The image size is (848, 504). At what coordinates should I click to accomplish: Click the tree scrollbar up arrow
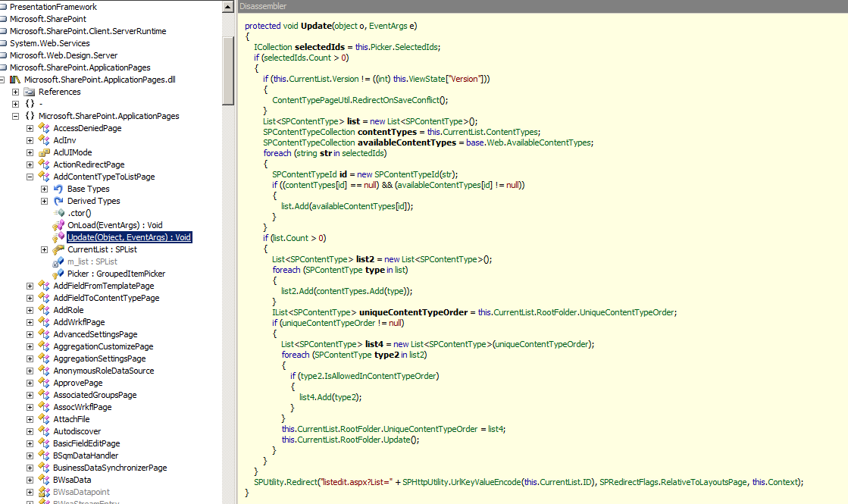click(228, 7)
